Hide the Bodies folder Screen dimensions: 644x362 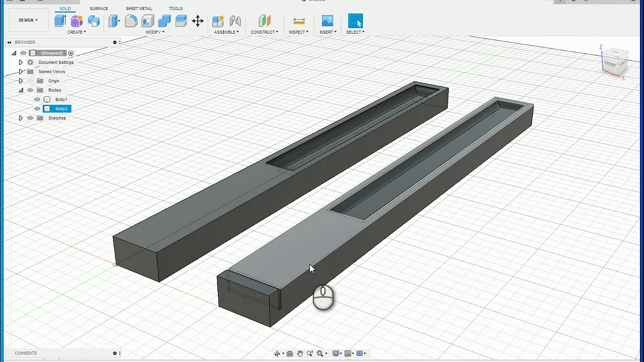pyautogui.click(x=30, y=90)
